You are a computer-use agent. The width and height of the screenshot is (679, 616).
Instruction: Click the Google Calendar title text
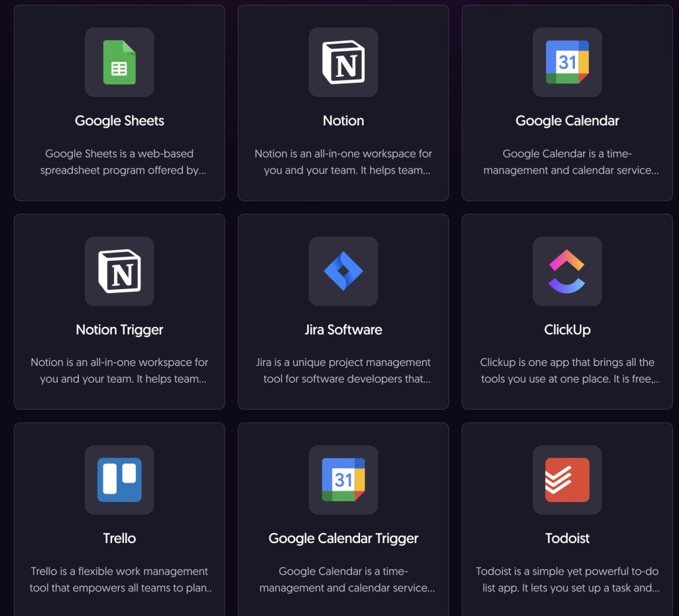click(x=567, y=121)
